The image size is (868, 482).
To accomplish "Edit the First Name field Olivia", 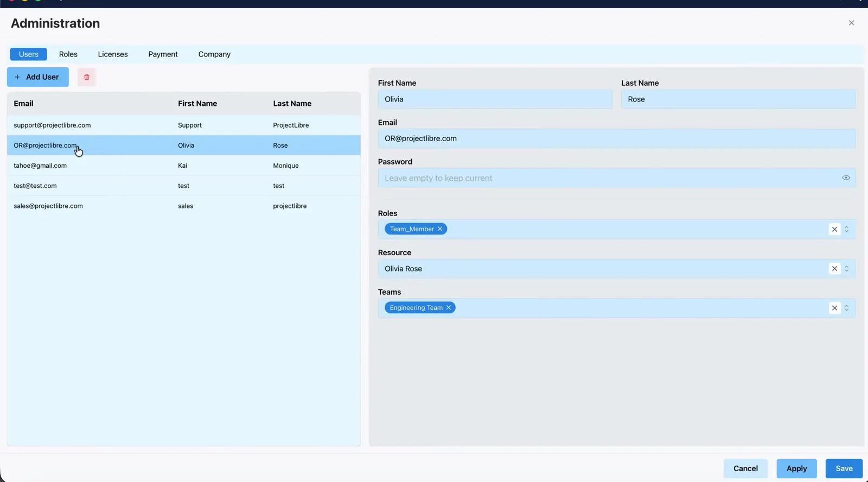I will (x=495, y=99).
